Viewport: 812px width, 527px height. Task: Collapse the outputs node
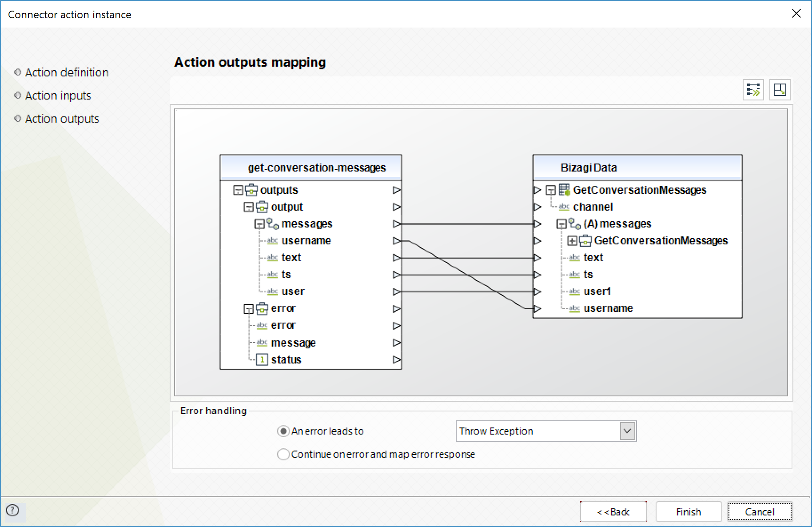click(x=238, y=190)
